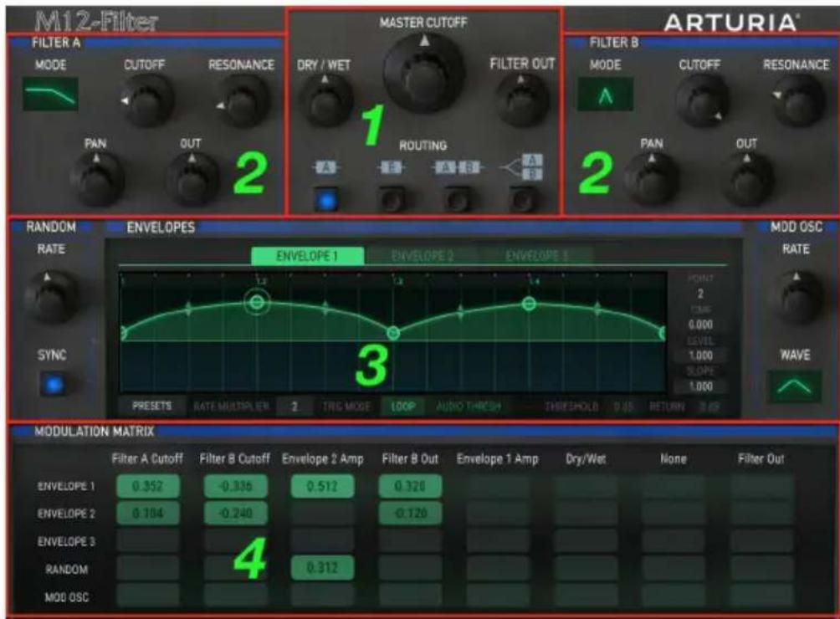This screenshot has width=840, height=619.
Task: Click the Filter B Resonance knob
Action: coord(798,100)
